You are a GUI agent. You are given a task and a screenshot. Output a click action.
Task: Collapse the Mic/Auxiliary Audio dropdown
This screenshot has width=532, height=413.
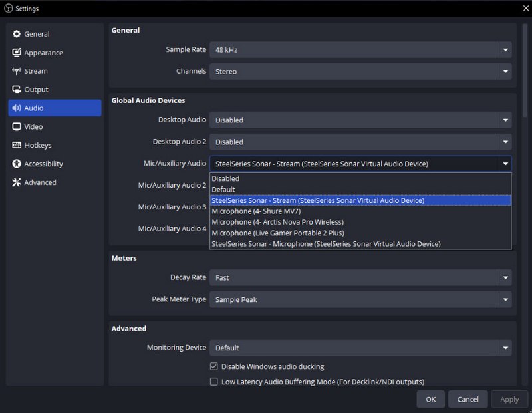pyautogui.click(x=360, y=164)
